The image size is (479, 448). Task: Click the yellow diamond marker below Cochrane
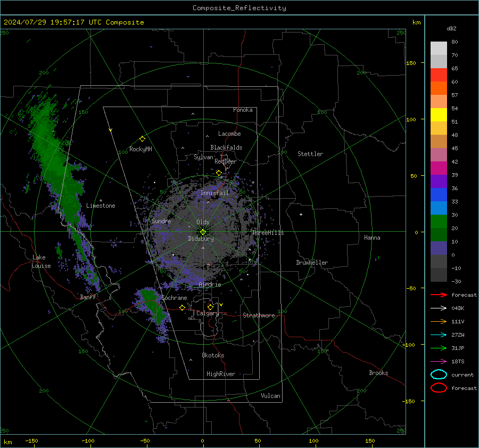click(x=183, y=307)
